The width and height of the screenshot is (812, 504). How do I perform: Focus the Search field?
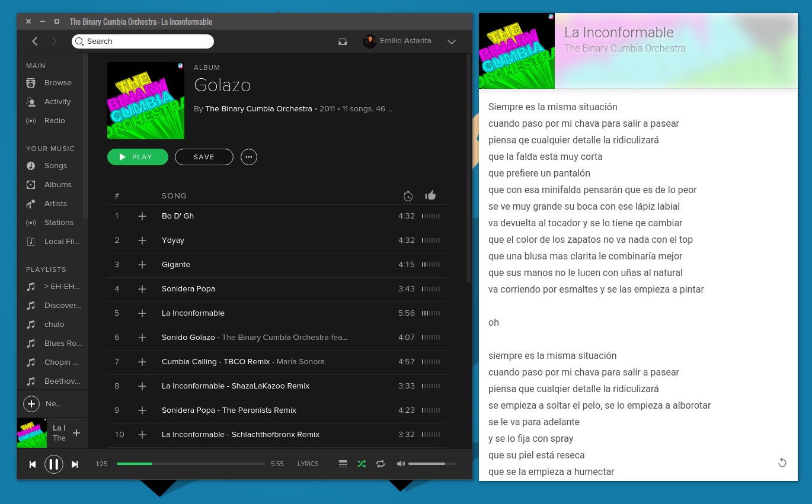click(x=143, y=41)
